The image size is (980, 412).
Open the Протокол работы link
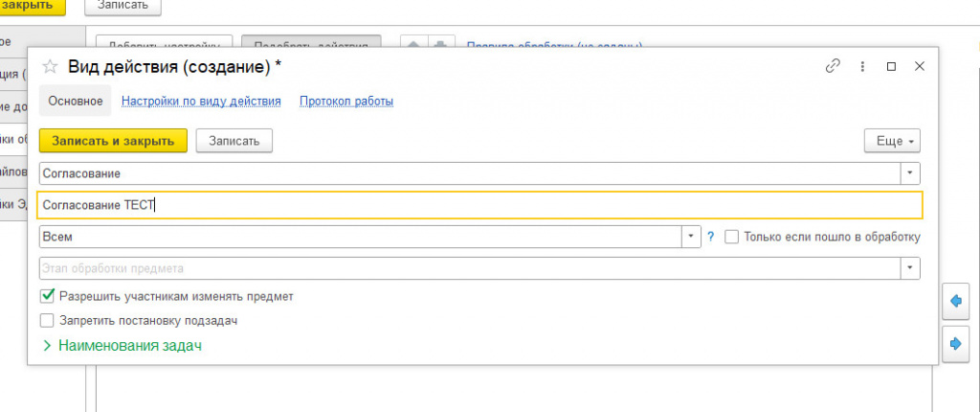(x=346, y=101)
